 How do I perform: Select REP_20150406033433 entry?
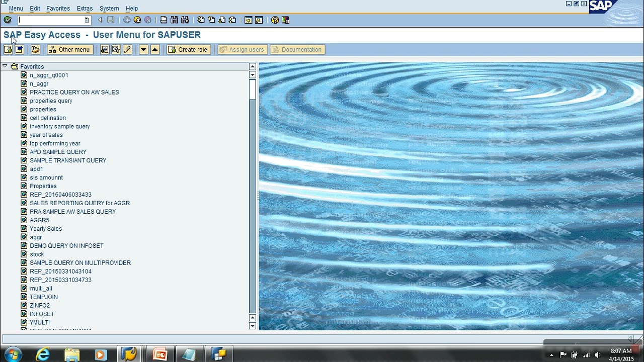coord(60,195)
